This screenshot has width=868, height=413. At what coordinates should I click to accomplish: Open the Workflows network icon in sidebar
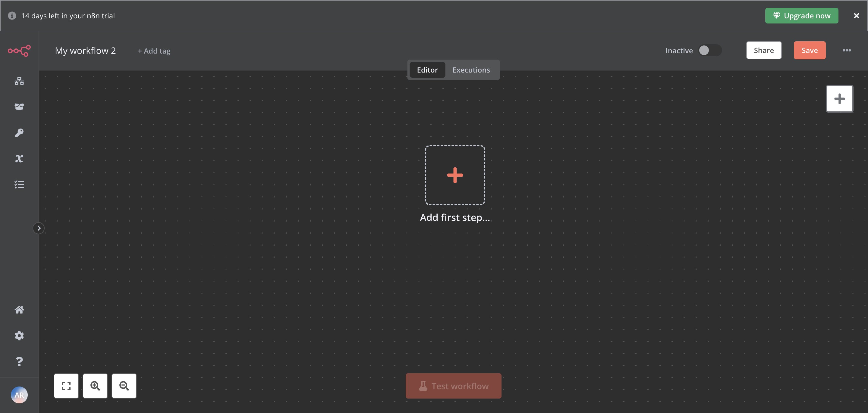click(19, 81)
